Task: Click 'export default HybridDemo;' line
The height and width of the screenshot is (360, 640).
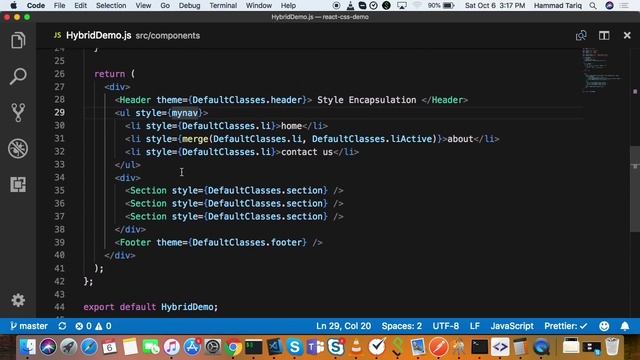Action: (x=151, y=307)
